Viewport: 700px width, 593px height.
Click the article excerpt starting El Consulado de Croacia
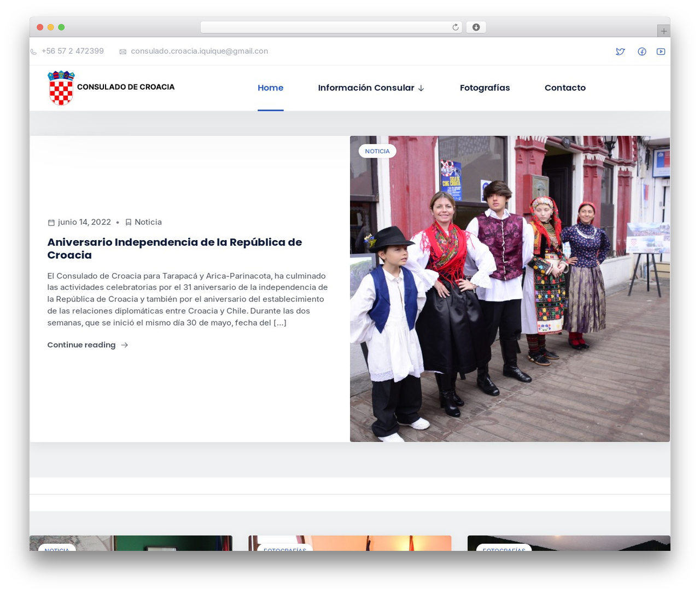[x=188, y=299]
